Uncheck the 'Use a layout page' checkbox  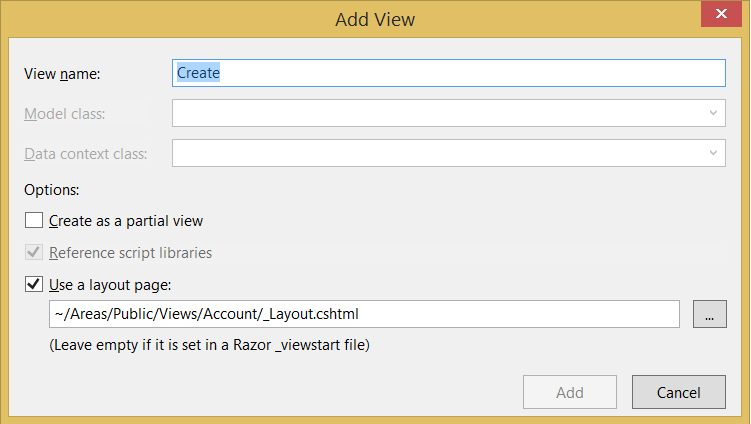coord(34,285)
